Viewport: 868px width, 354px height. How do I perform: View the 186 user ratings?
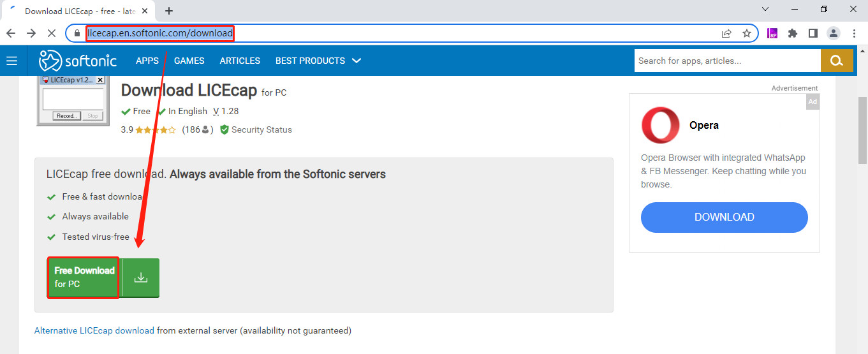click(198, 129)
